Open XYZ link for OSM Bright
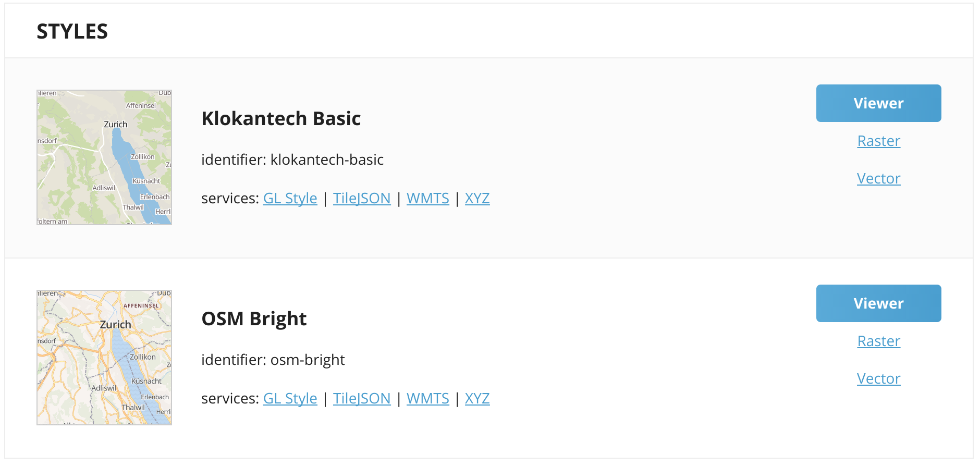The width and height of the screenshot is (980, 466). [x=477, y=398]
